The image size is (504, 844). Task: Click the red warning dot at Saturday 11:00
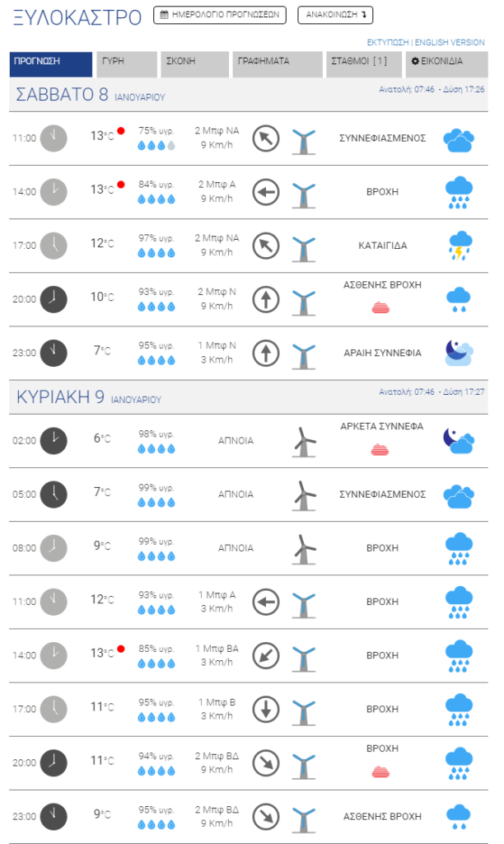click(121, 131)
